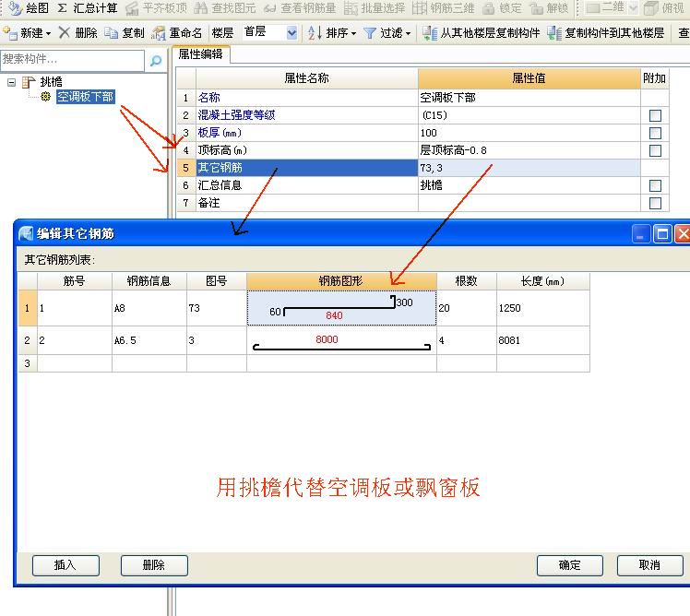690x616 pixels.
Task: Select 空调板下部 in the component tree
Action: click(86, 96)
